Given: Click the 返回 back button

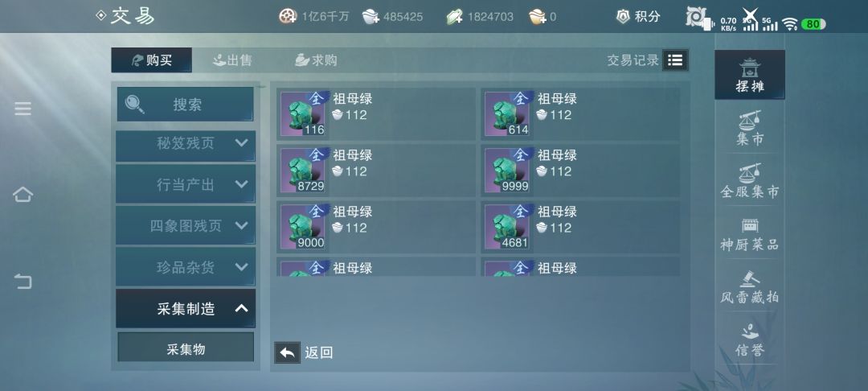Looking at the screenshot, I should (304, 353).
